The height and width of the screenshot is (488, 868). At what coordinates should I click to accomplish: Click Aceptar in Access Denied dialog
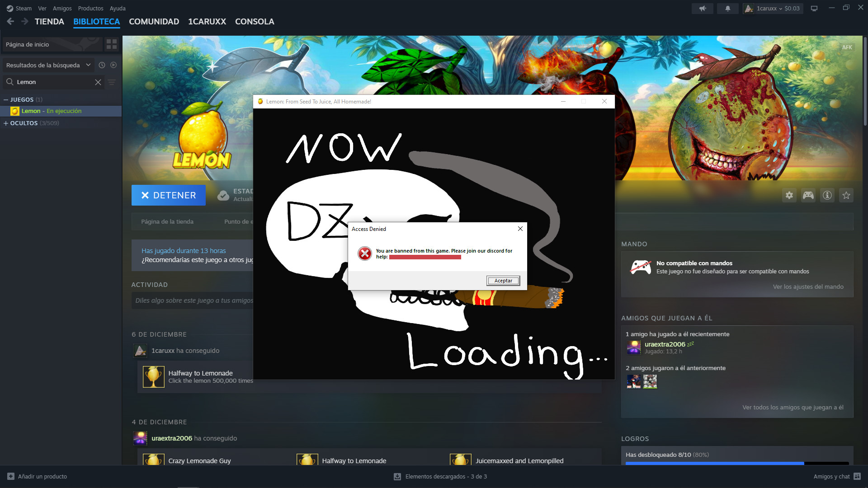tap(503, 281)
